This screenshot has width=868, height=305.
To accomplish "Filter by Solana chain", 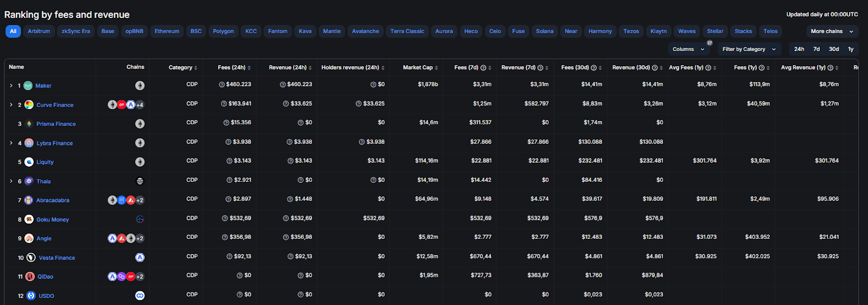I will pos(545,31).
